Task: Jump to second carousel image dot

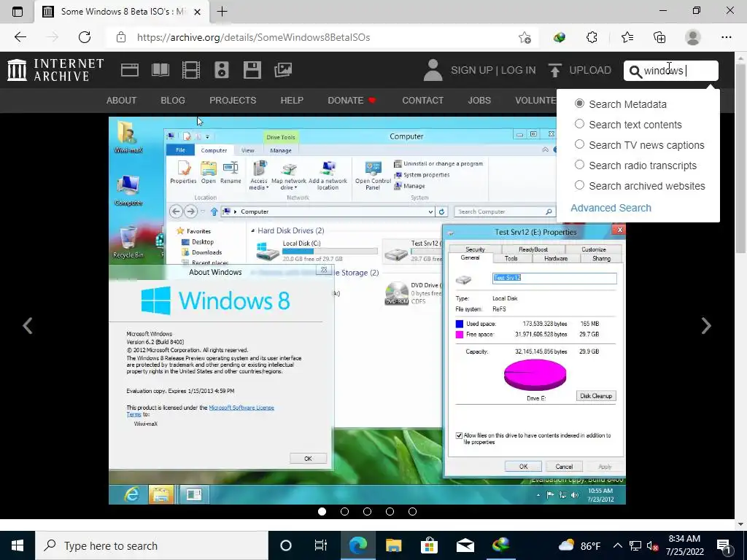Action: click(x=344, y=511)
